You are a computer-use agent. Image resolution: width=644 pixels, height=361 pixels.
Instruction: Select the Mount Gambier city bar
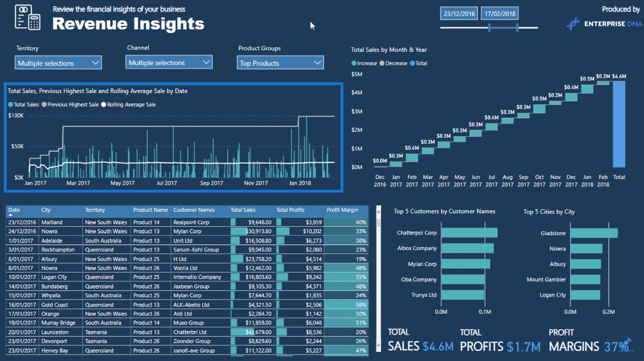click(x=585, y=280)
